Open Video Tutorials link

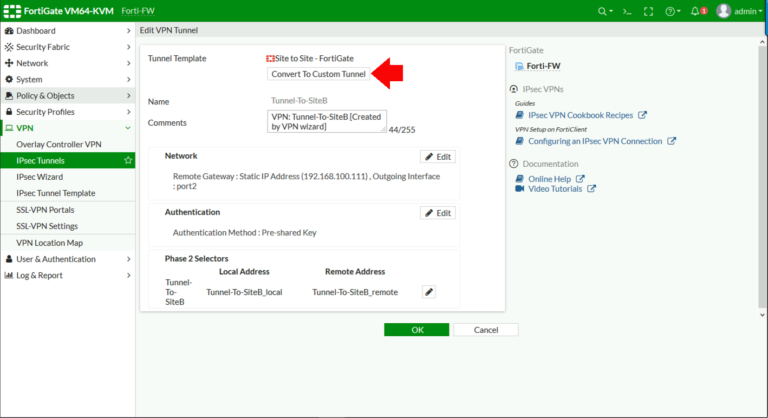555,189
